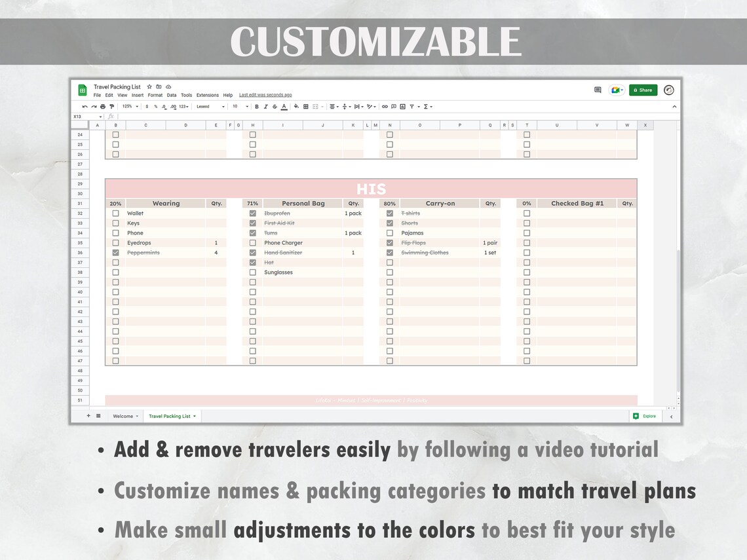
Task: Open the Insert chart icon
Action: click(402, 106)
